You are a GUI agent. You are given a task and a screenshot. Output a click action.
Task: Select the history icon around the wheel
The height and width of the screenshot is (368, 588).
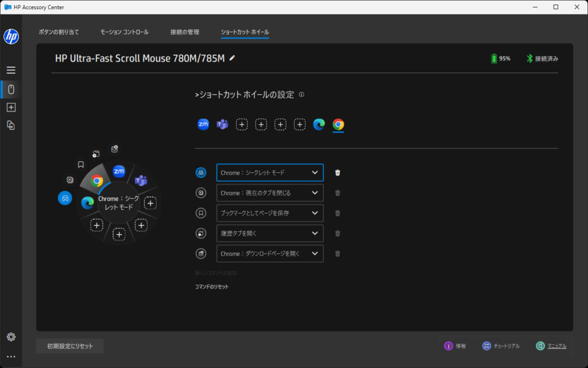click(x=96, y=154)
